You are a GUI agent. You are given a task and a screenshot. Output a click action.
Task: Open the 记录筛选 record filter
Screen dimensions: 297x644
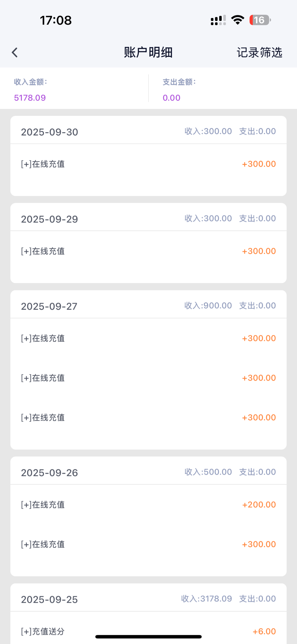(259, 52)
